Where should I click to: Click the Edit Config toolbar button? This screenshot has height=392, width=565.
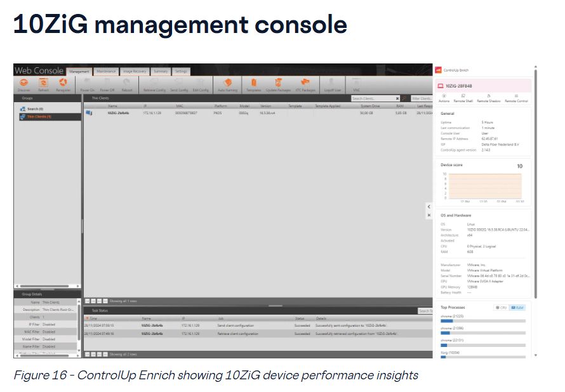201,85
